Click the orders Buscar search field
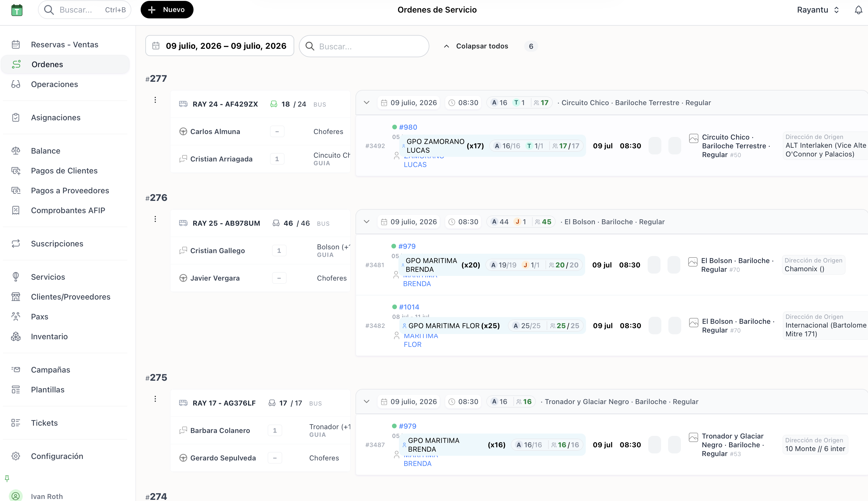This screenshot has width=868, height=501. 364,46
